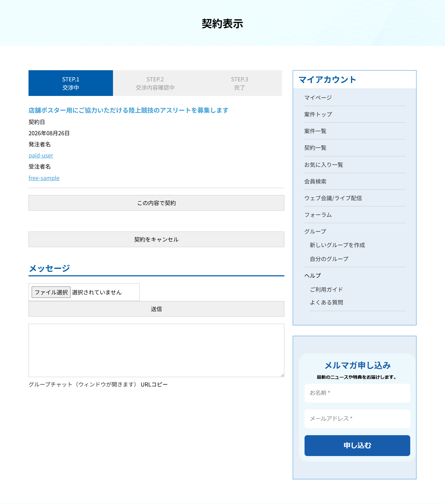This screenshot has height=504, width=445.
Task: Click the ファイル選択 file chooser button
Action: click(51, 292)
